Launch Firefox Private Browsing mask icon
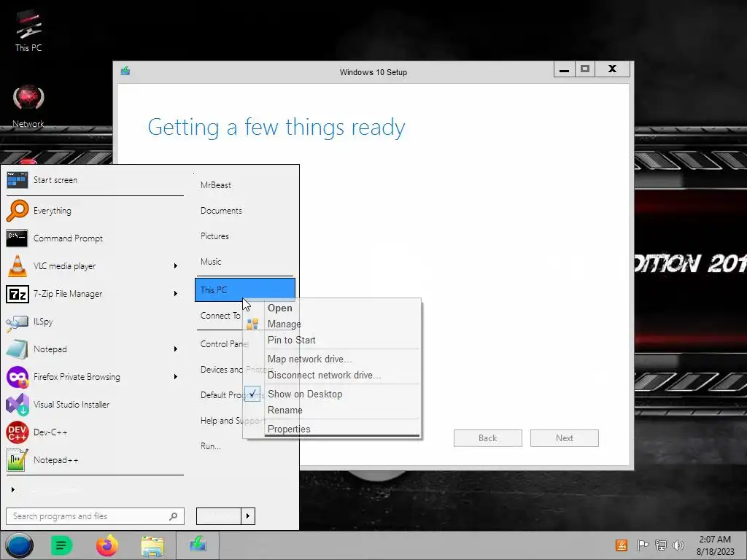747x560 pixels. (18, 377)
